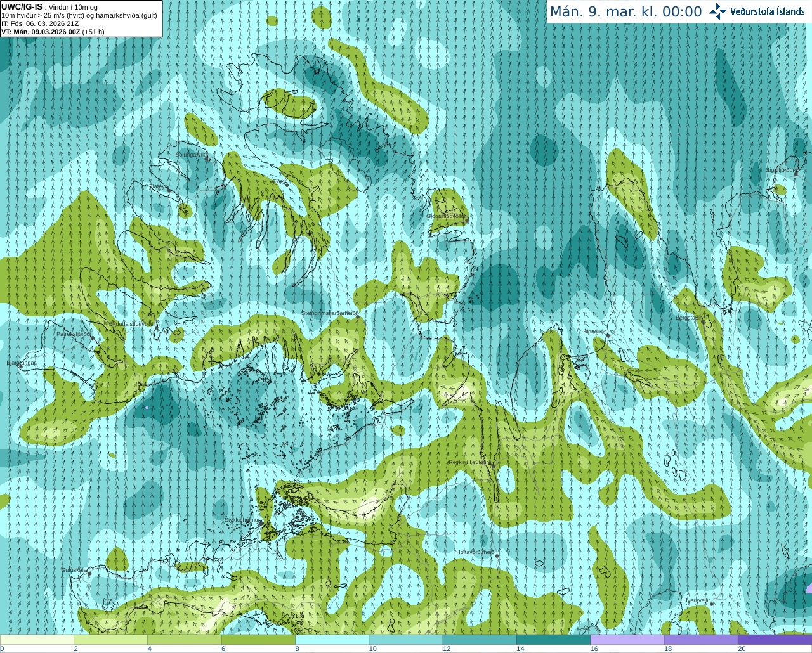Click the Reykir í Hrútafirði station label

(x=470, y=463)
